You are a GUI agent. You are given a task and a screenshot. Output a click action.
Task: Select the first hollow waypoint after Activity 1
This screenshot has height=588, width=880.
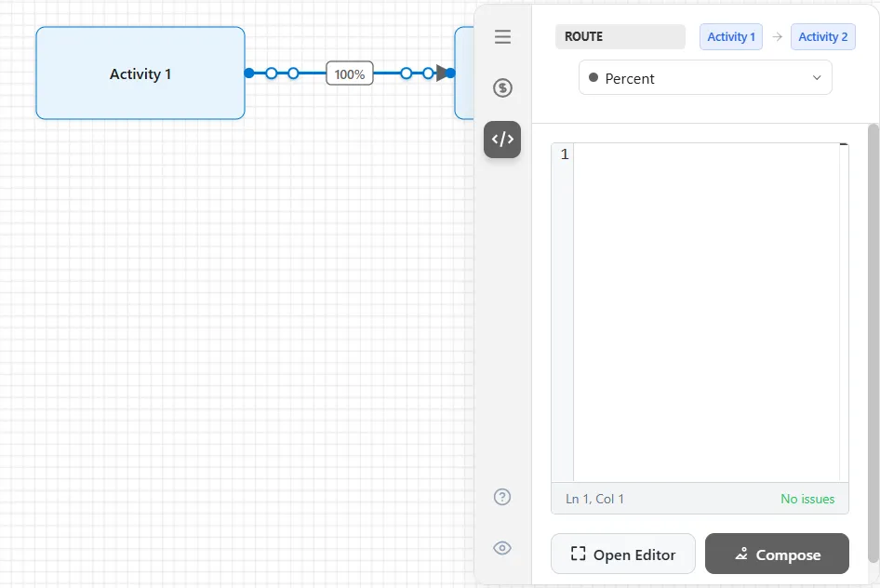click(x=271, y=73)
